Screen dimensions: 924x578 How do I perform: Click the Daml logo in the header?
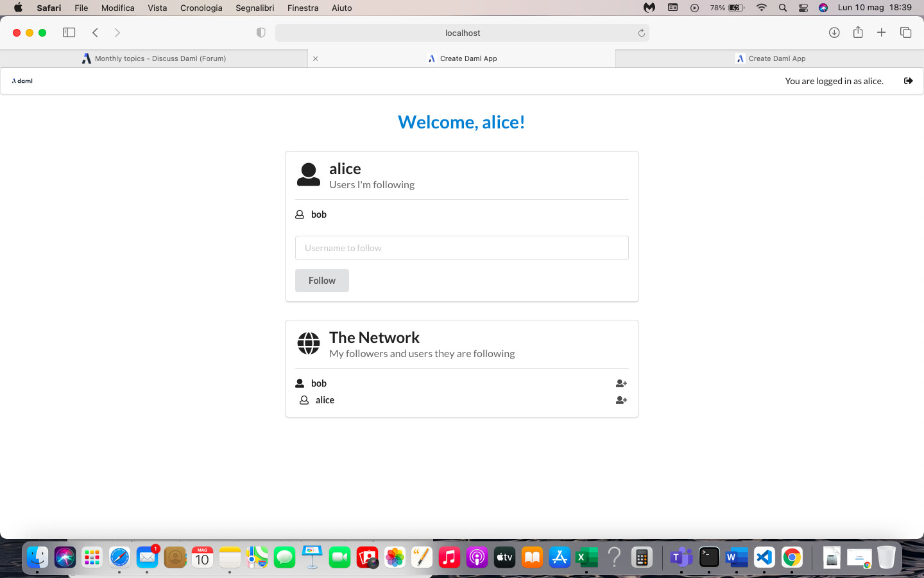point(22,81)
